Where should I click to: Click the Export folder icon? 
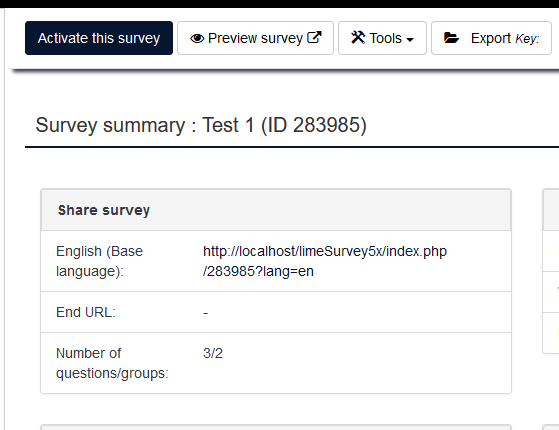pos(451,37)
